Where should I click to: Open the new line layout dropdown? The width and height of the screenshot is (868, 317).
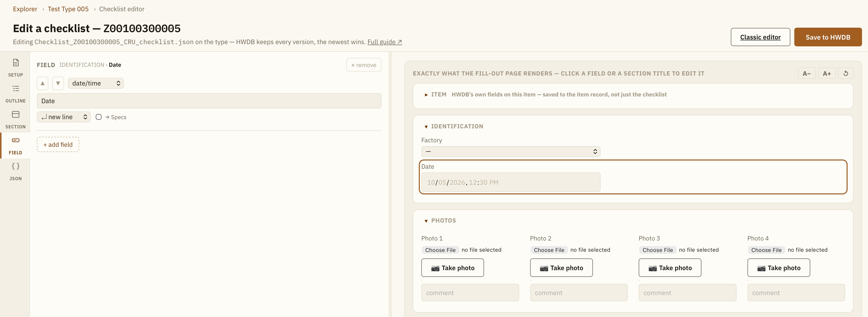64,117
